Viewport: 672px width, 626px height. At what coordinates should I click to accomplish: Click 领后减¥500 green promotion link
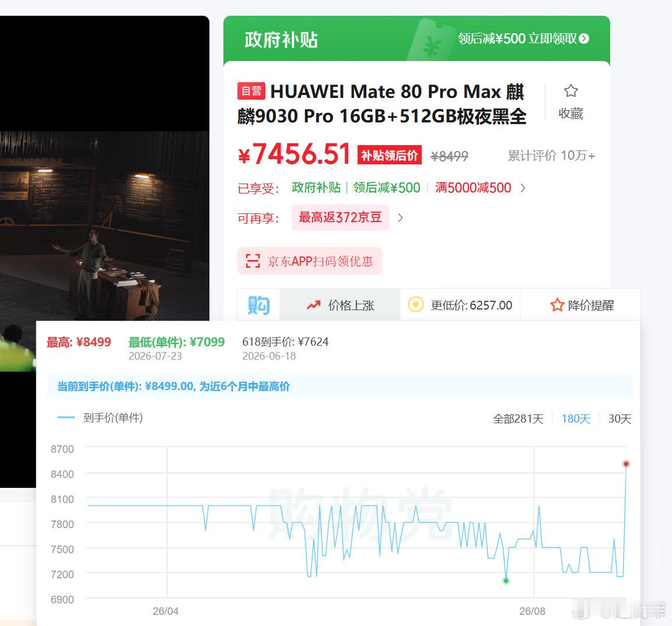(x=387, y=188)
